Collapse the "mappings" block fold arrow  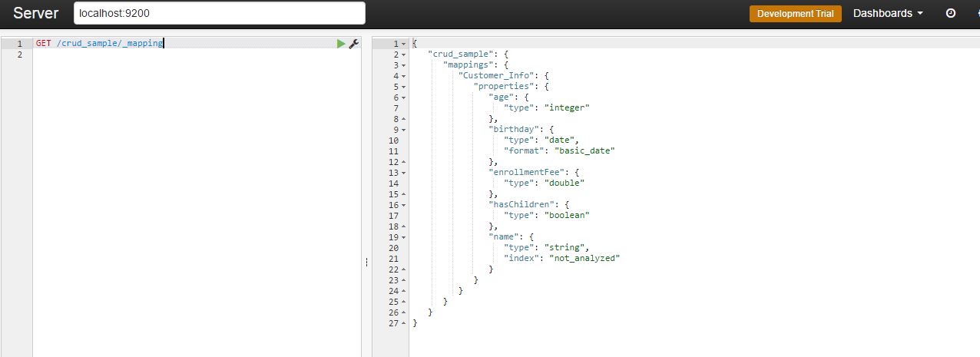pyautogui.click(x=404, y=65)
